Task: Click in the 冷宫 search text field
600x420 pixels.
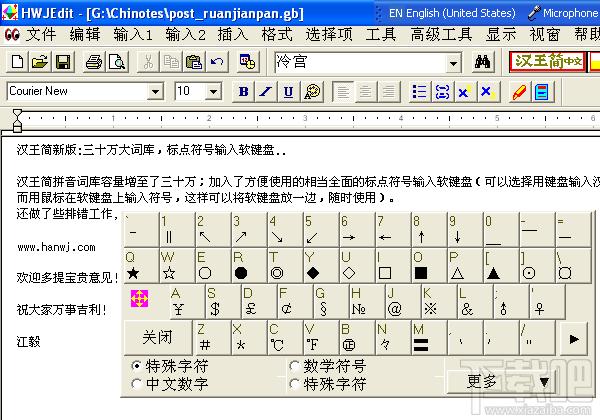Action: [x=360, y=62]
